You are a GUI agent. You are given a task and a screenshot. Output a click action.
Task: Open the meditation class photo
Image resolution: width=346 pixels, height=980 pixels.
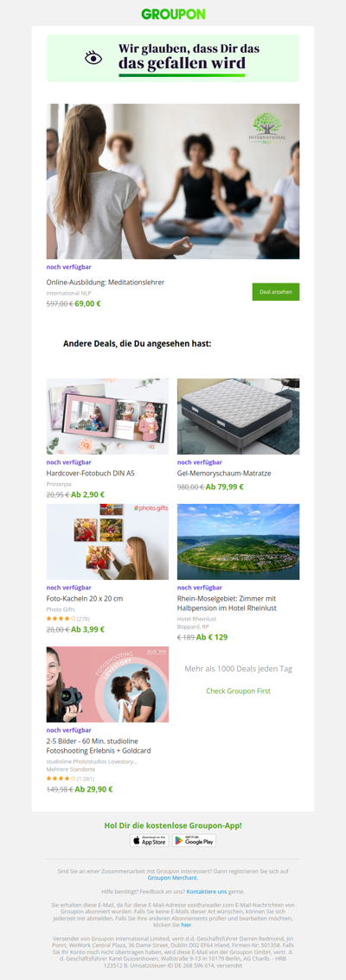(x=173, y=181)
